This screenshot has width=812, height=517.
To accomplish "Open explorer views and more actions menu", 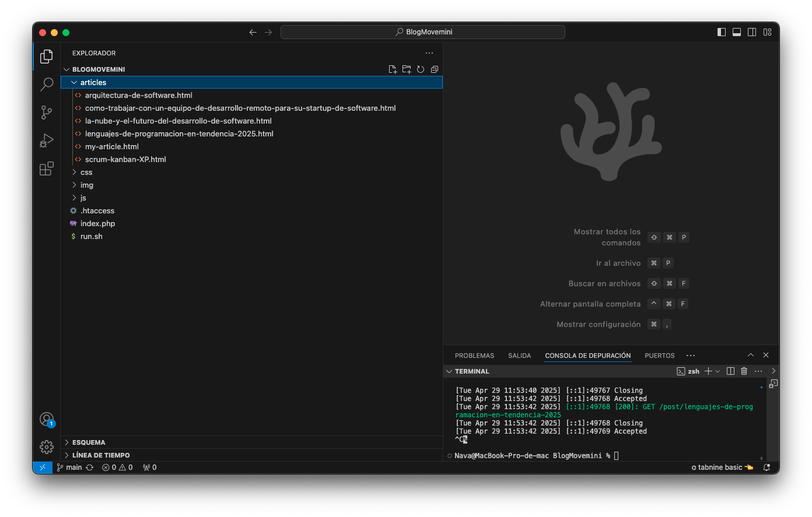I will click(429, 53).
